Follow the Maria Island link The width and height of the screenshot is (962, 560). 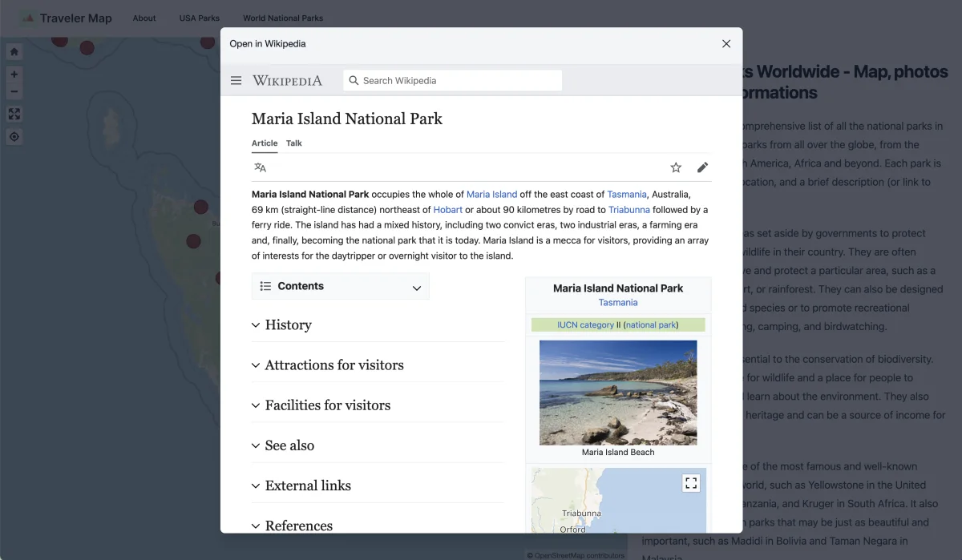click(492, 194)
